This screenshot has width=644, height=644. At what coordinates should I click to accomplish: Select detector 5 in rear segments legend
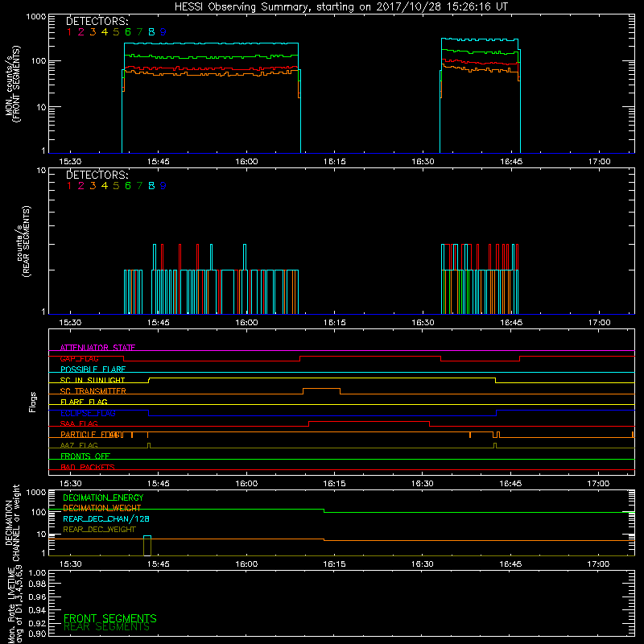[x=116, y=186]
